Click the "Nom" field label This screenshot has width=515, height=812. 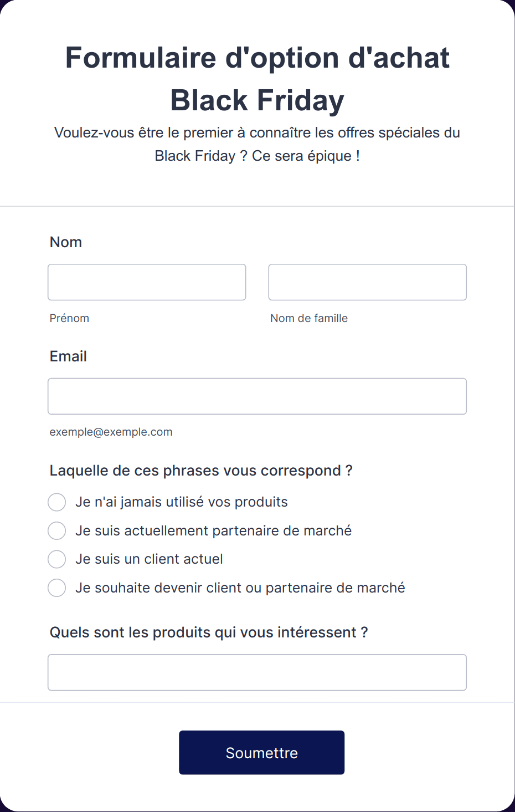click(66, 242)
